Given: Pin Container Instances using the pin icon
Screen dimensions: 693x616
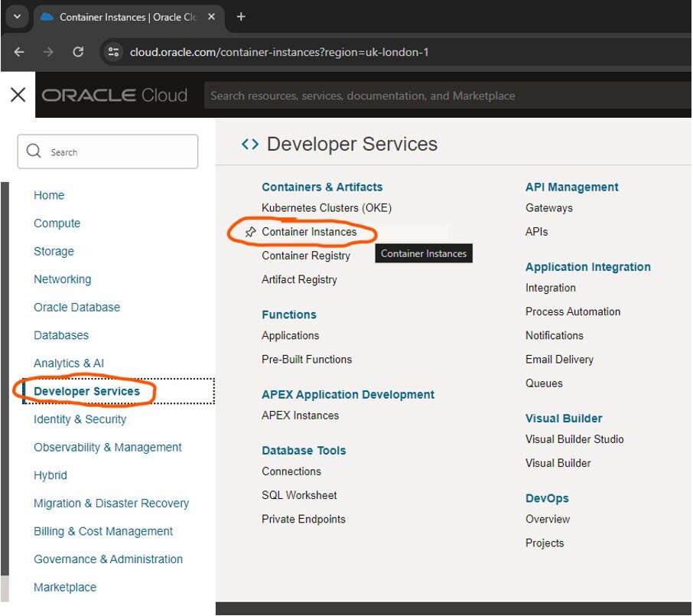Looking at the screenshot, I should click(x=249, y=232).
